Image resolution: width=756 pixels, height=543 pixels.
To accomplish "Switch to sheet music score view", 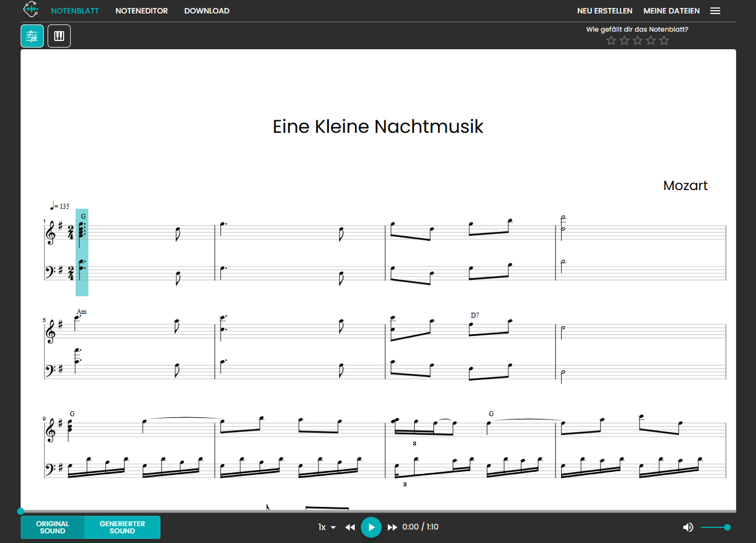I will (x=32, y=36).
